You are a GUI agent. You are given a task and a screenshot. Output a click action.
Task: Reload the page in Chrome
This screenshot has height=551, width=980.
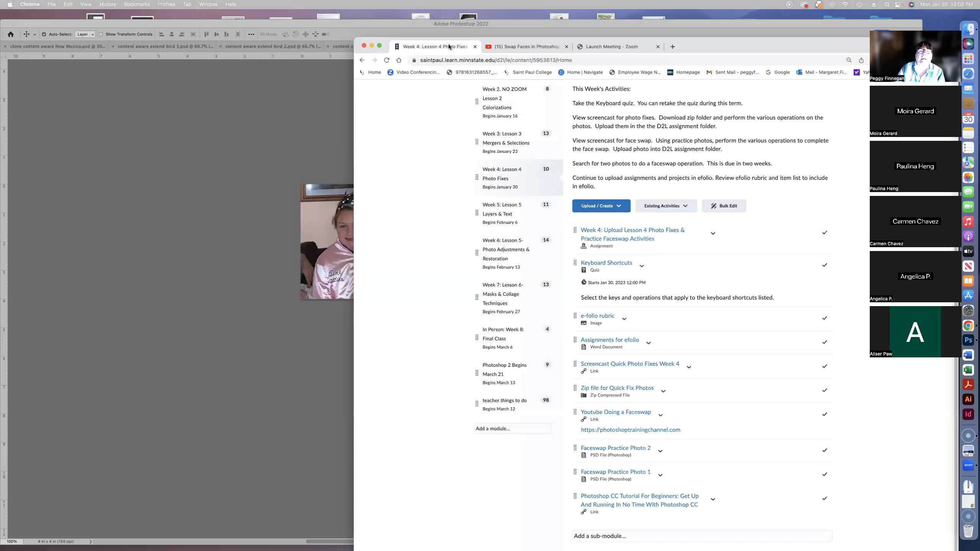tap(387, 60)
